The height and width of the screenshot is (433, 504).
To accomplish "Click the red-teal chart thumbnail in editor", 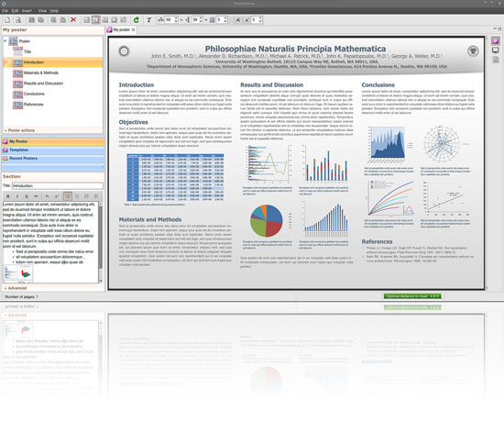I will 26,273.
